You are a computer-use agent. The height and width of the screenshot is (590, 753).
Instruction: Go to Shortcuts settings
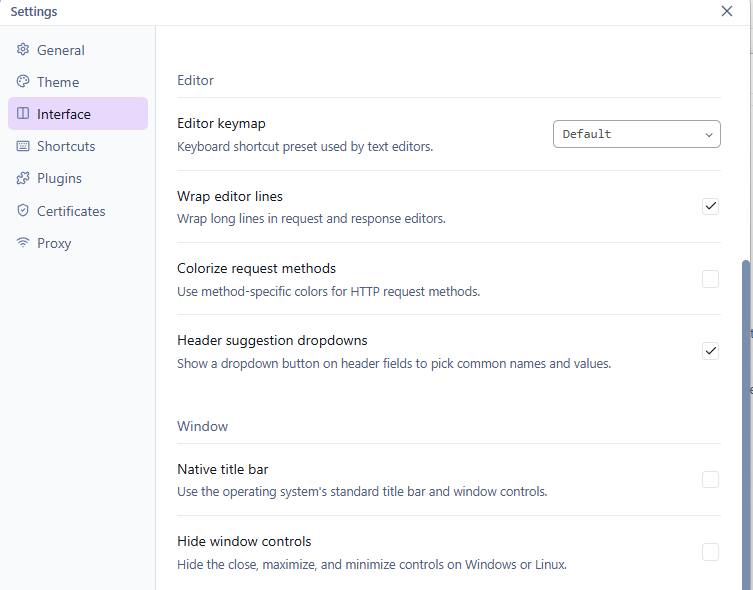click(x=78, y=146)
